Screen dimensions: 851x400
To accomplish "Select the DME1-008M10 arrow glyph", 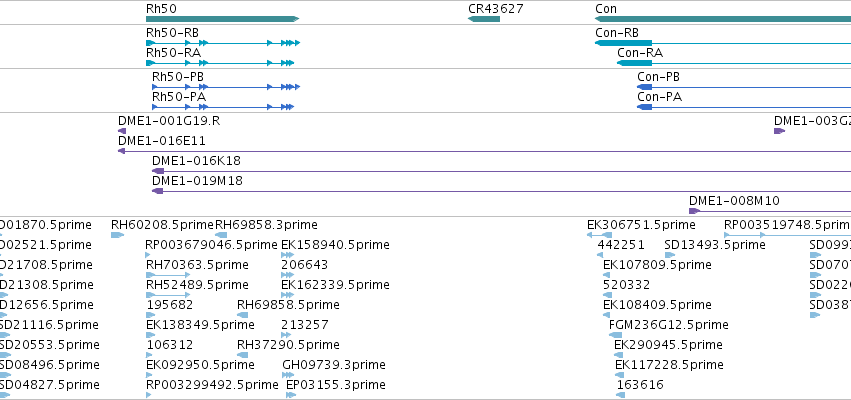I will pos(695,211).
